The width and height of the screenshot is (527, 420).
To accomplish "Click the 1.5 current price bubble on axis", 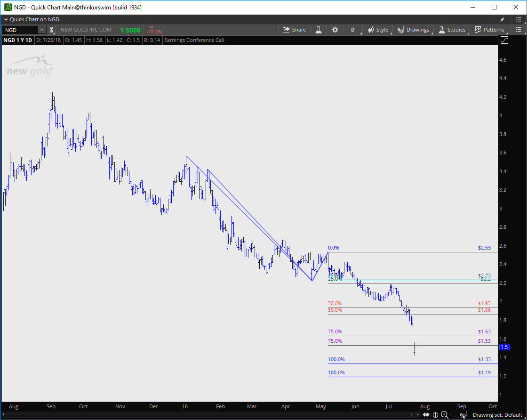I will pos(504,347).
